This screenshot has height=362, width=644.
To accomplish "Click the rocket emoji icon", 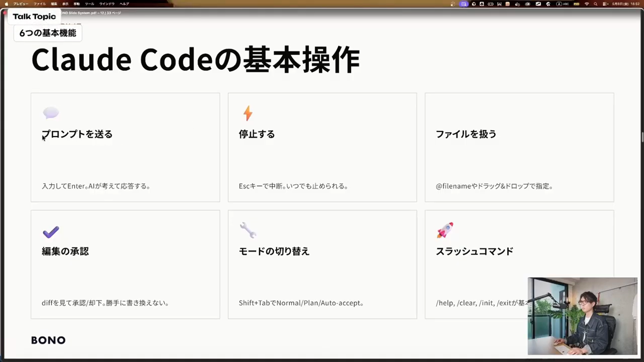I will tap(445, 230).
